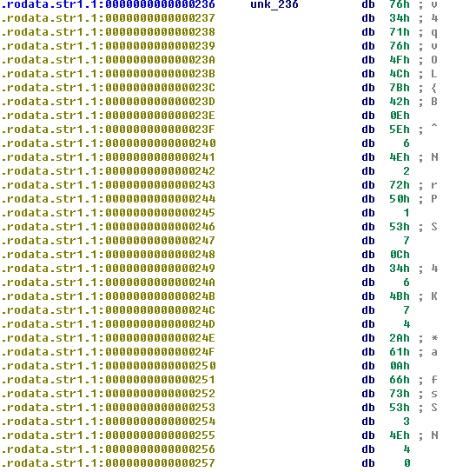The height and width of the screenshot is (472, 476).
Task: Click address line ending in 247
Action: coord(109,241)
